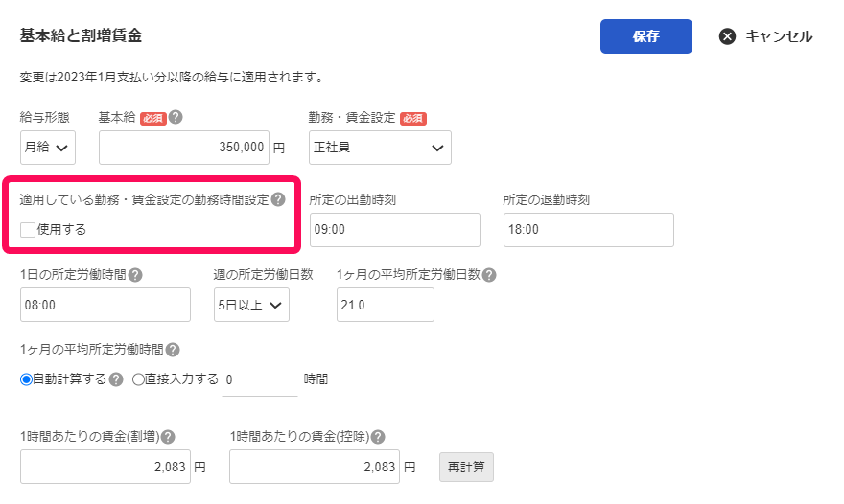Click the 基本給と割増賃金 heading
Image resolution: width=844 pixels, height=504 pixels.
coord(81,35)
